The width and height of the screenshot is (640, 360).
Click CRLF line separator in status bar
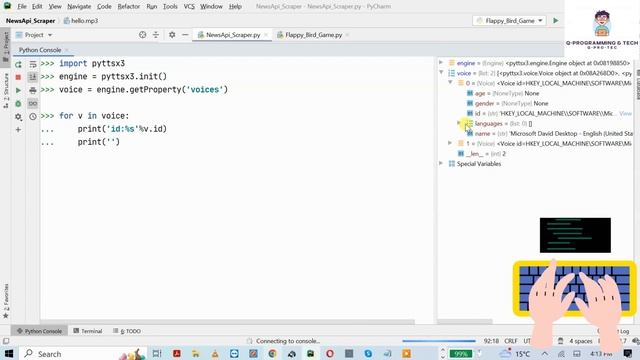point(511,341)
